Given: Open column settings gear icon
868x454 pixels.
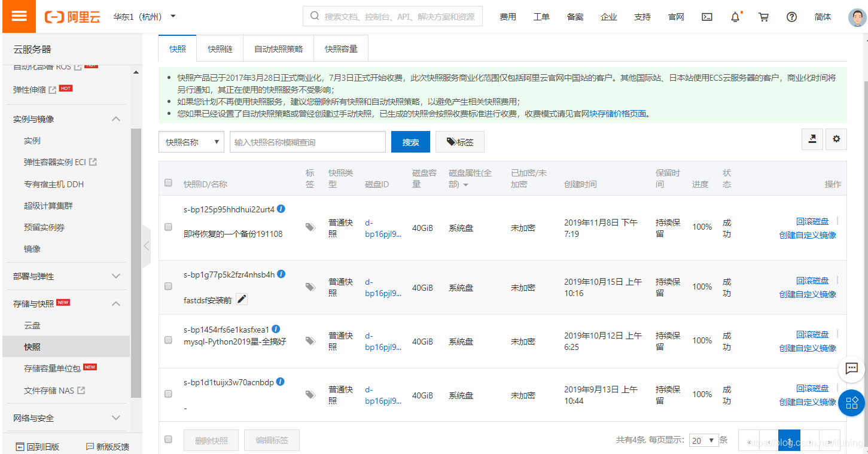Looking at the screenshot, I should tap(836, 139).
